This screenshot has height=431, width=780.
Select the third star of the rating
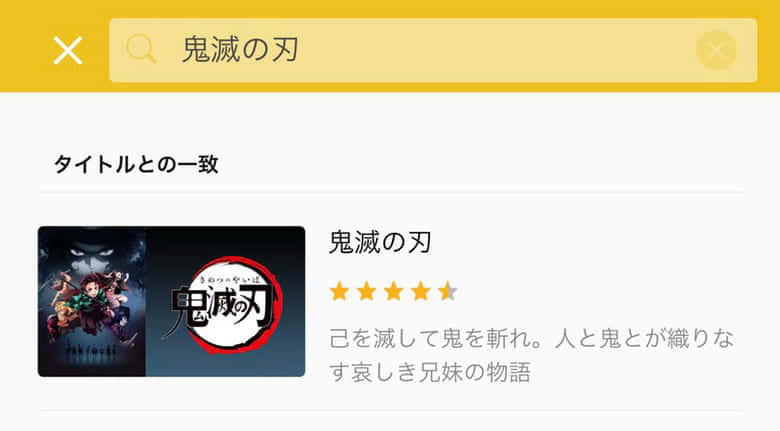[393, 291]
